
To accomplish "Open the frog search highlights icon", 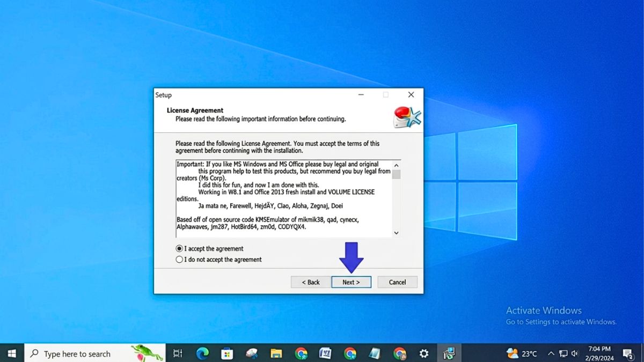I will [x=147, y=353].
